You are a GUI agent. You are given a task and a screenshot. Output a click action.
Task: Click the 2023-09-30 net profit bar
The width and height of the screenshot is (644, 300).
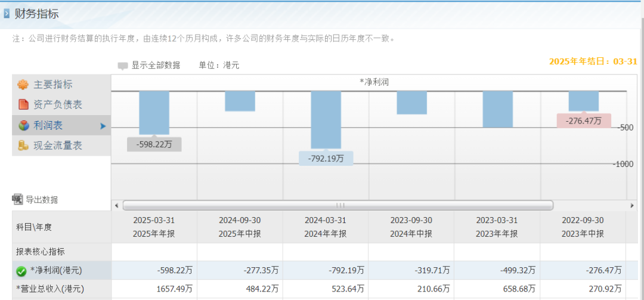[x=411, y=103]
